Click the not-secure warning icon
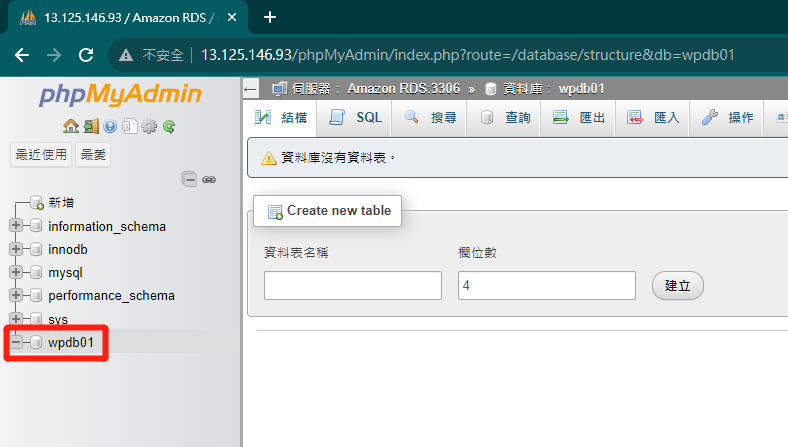The width and height of the screenshot is (788, 447). tap(126, 55)
